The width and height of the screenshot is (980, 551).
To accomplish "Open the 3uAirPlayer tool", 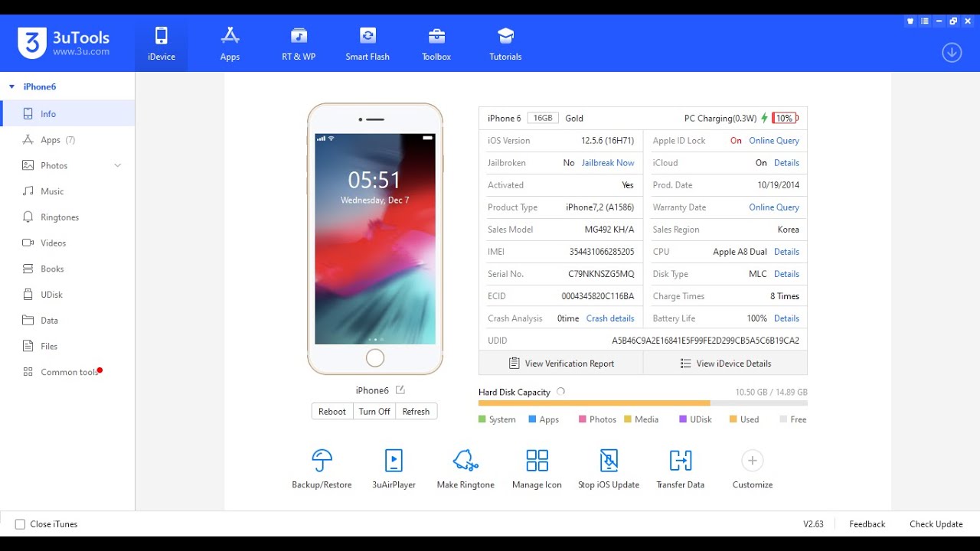I will tap(394, 468).
